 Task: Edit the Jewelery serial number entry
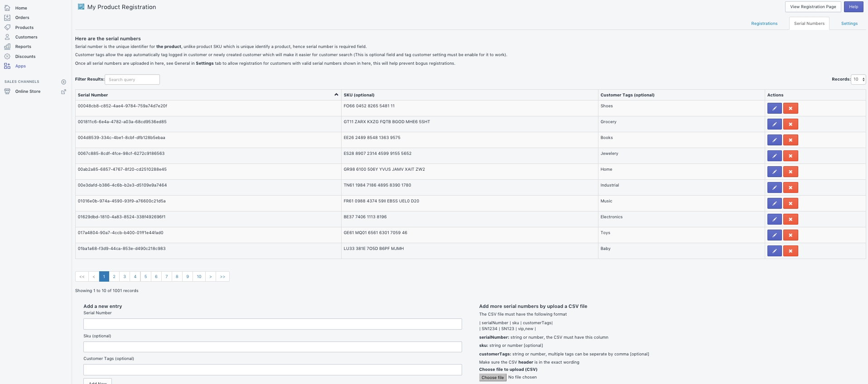coord(774,156)
